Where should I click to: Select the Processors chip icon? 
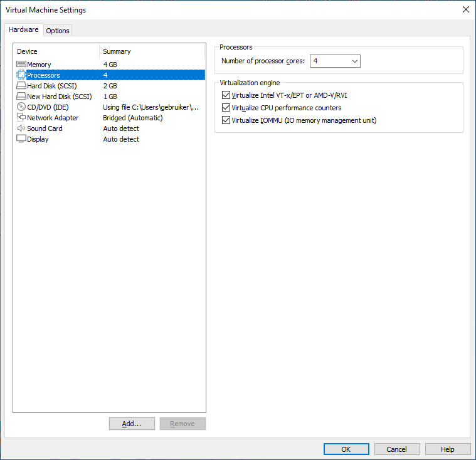(21, 75)
